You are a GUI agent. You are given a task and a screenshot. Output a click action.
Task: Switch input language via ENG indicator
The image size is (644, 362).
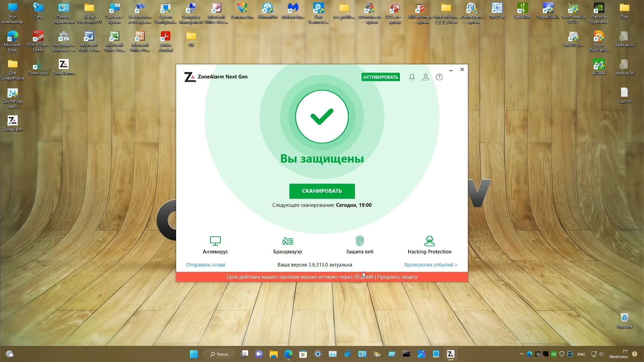pos(581,354)
